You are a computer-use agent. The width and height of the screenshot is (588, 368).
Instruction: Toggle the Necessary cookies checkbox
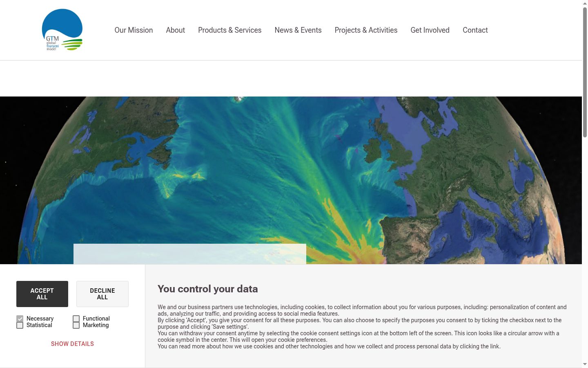(20, 319)
